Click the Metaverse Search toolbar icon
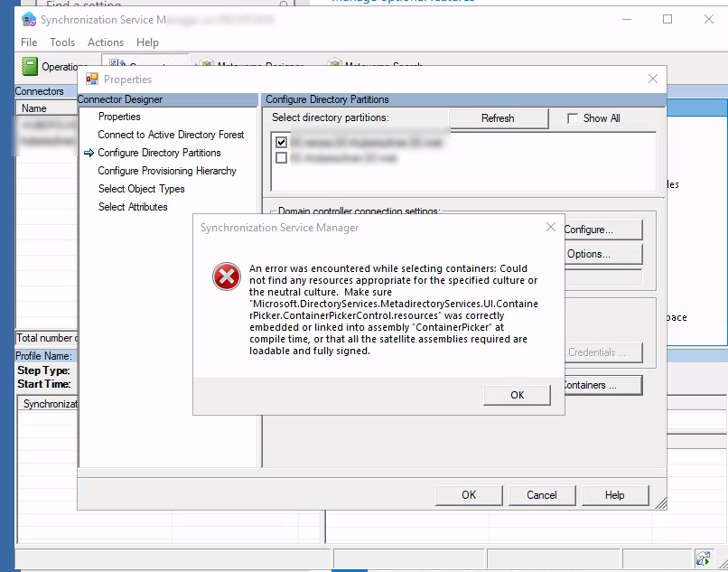The width and height of the screenshot is (728, 572). (x=335, y=63)
